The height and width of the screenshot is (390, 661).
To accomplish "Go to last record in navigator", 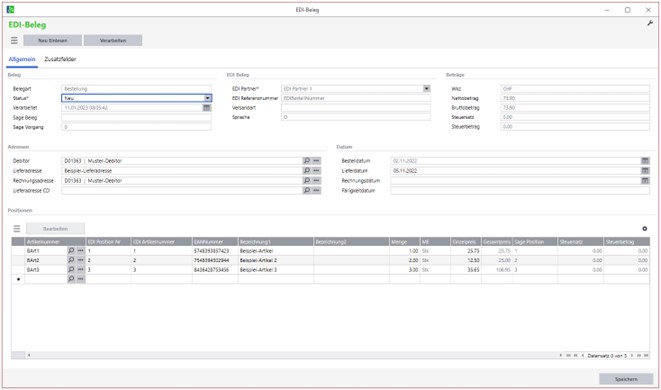I will pyautogui.click(x=646, y=355).
